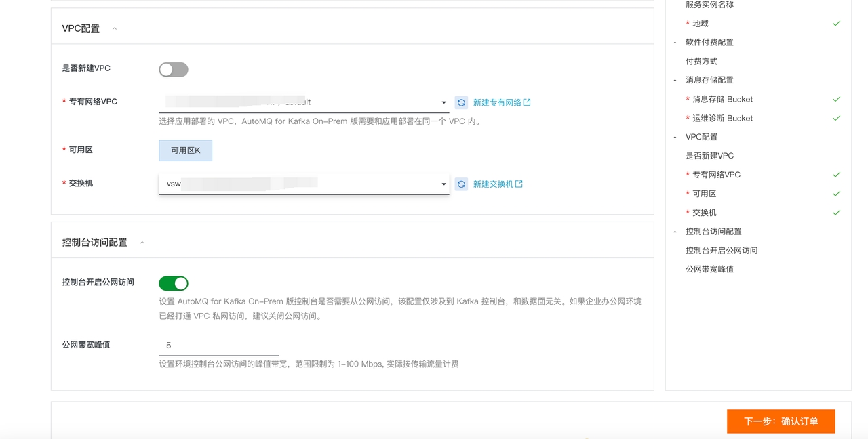The image size is (868, 439).
Task: Enable the 是否新建VPC toggle switch
Action: 174,69
